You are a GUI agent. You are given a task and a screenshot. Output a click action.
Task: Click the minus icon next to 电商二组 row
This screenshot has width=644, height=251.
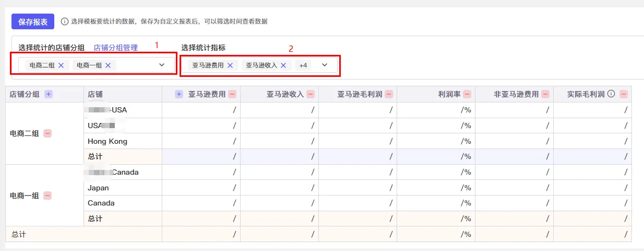coord(47,133)
